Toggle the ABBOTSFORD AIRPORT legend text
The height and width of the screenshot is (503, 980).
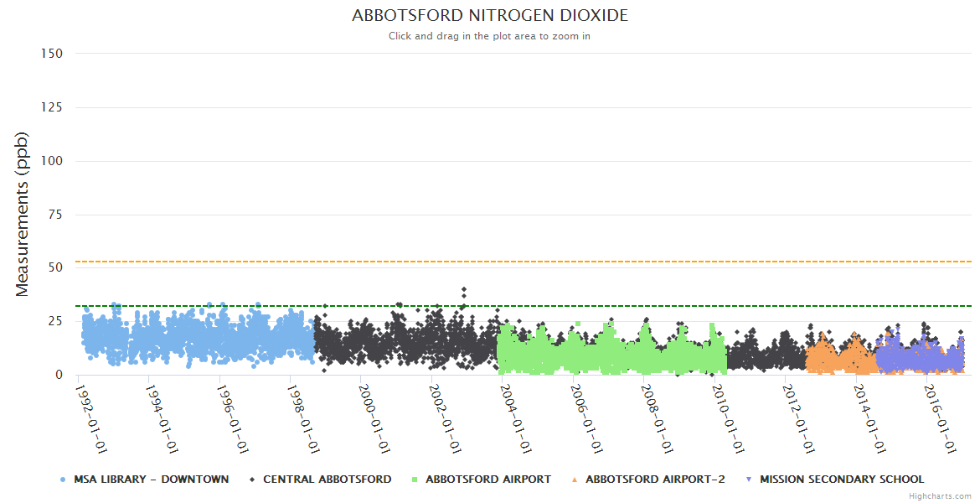click(x=487, y=480)
